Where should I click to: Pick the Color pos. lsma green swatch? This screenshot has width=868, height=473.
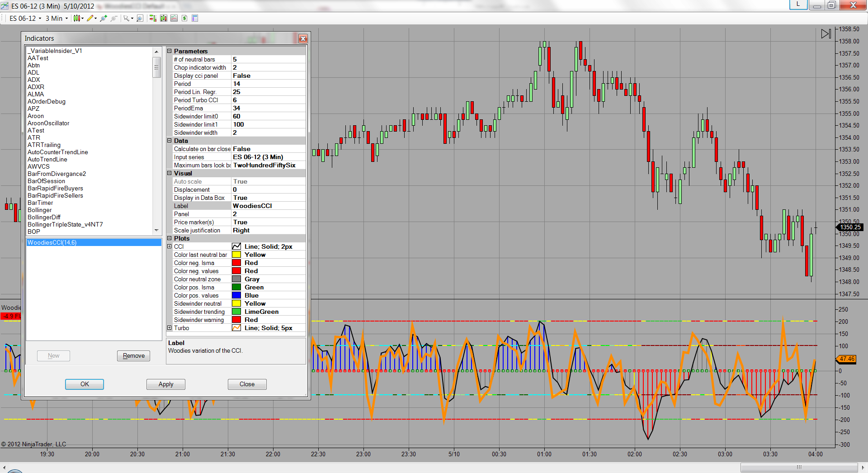236,287
